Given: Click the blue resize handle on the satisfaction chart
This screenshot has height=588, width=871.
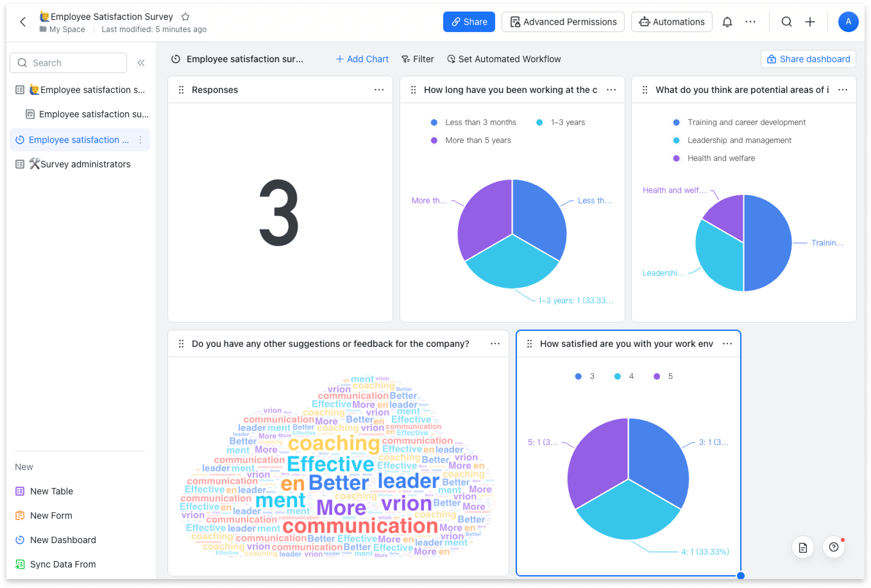Looking at the screenshot, I should point(740,575).
